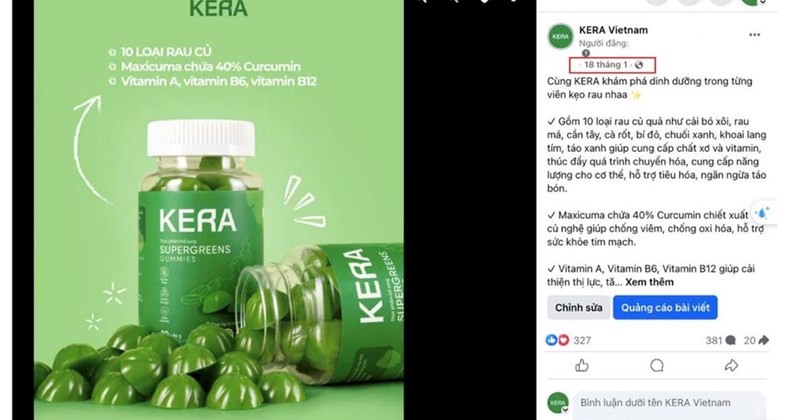View the 381 comments count

pyautogui.click(x=720, y=340)
